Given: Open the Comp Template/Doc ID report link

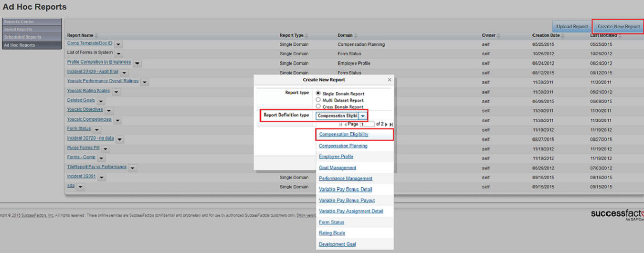Looking at the screenshot, I should click(x=90, y=43).
